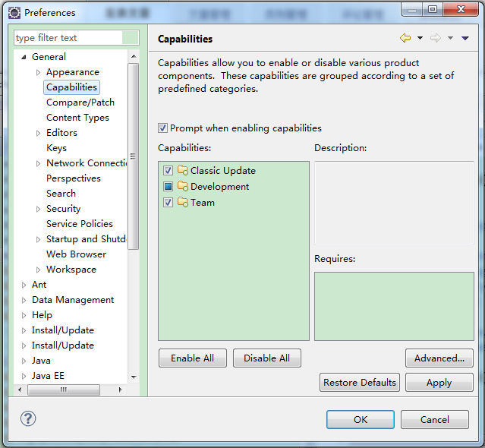Open the Advanced... capabilities dialog
The image size is (485, 448).
coord(439,358)
